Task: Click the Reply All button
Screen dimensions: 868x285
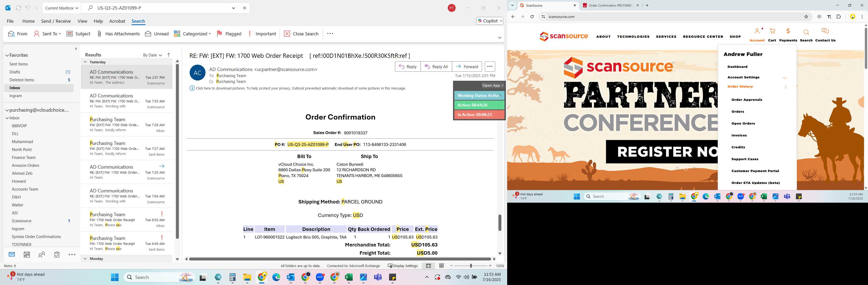Action: (x=436, y=66)
